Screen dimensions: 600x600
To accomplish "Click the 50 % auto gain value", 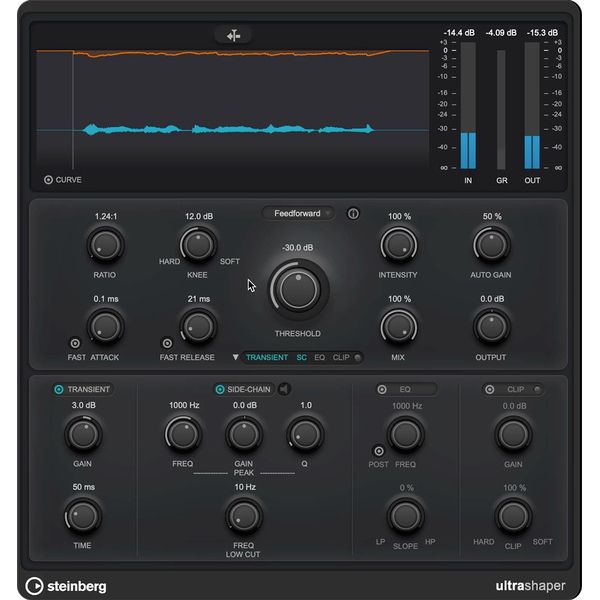I will pyautogui.click(x=492, y=217).
